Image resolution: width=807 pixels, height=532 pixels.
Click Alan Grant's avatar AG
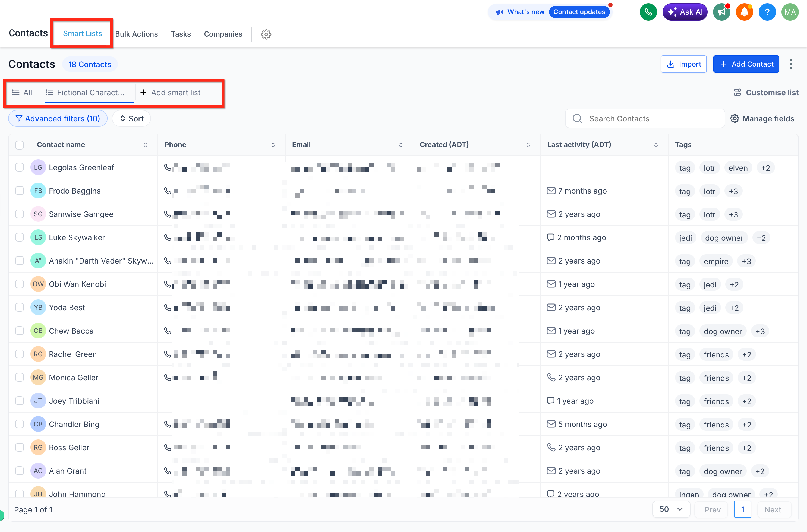coord(38,471)
